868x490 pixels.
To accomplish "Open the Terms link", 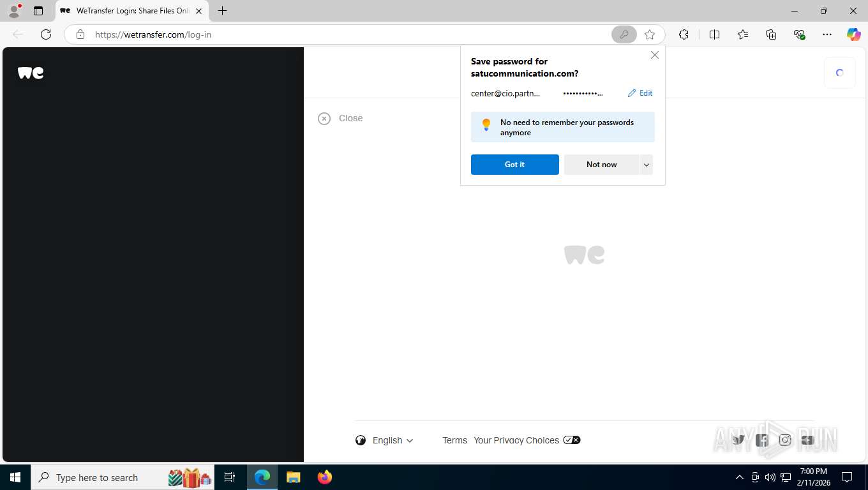I will 455,440.
